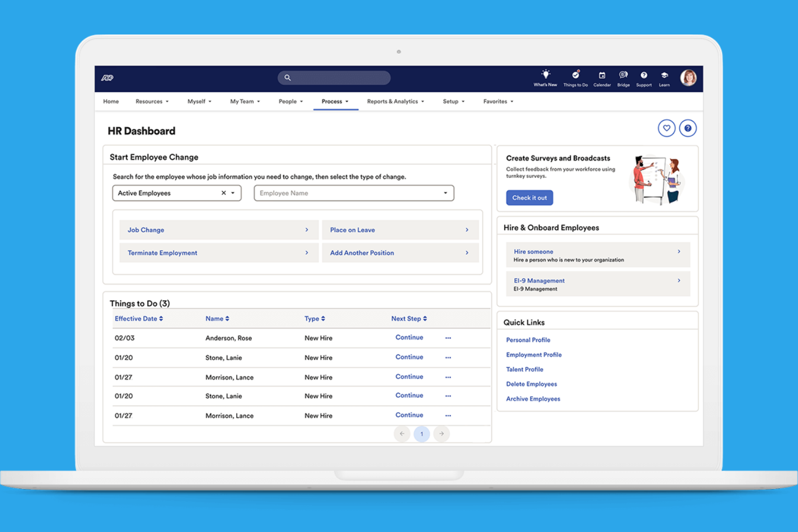Open the Employee Name dropdown
The height and width of the screenshot is (532, 798).
(445, 192)
